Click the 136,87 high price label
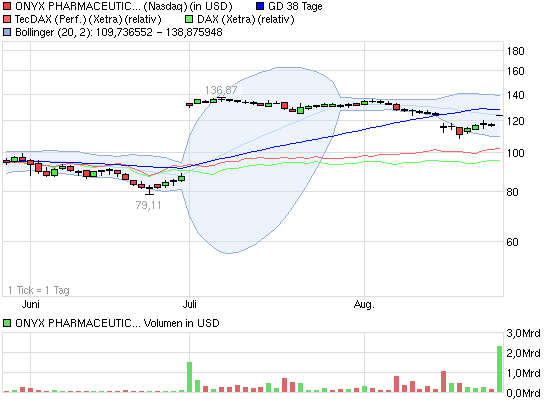545x401 pixels. (x=221, y=90)
